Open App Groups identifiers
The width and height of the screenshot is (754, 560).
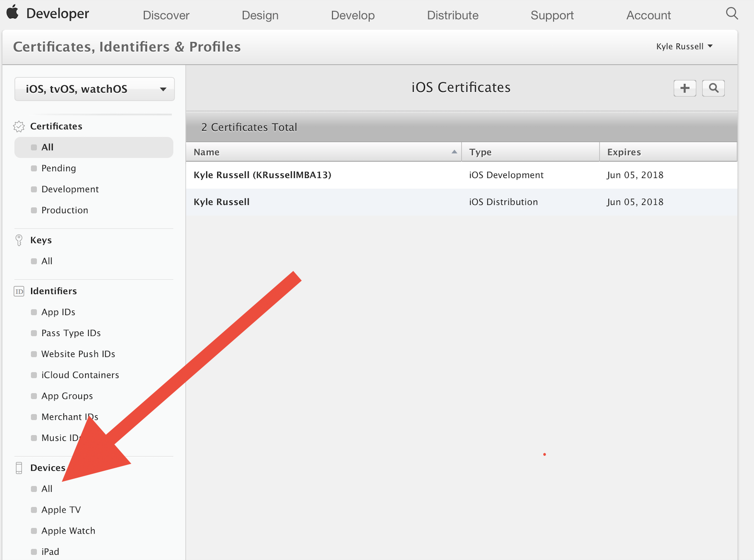click(67, 396)
